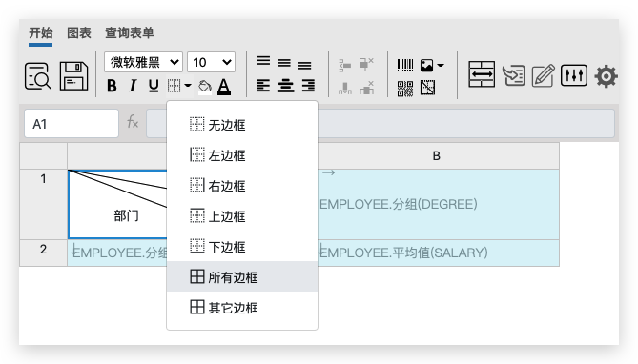
Task: Click the select-all corner cell
Action: click(44, 156)
